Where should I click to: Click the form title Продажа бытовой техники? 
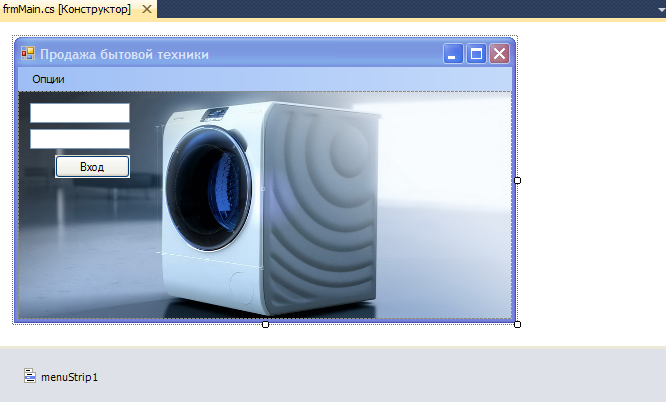pos(124,54)
